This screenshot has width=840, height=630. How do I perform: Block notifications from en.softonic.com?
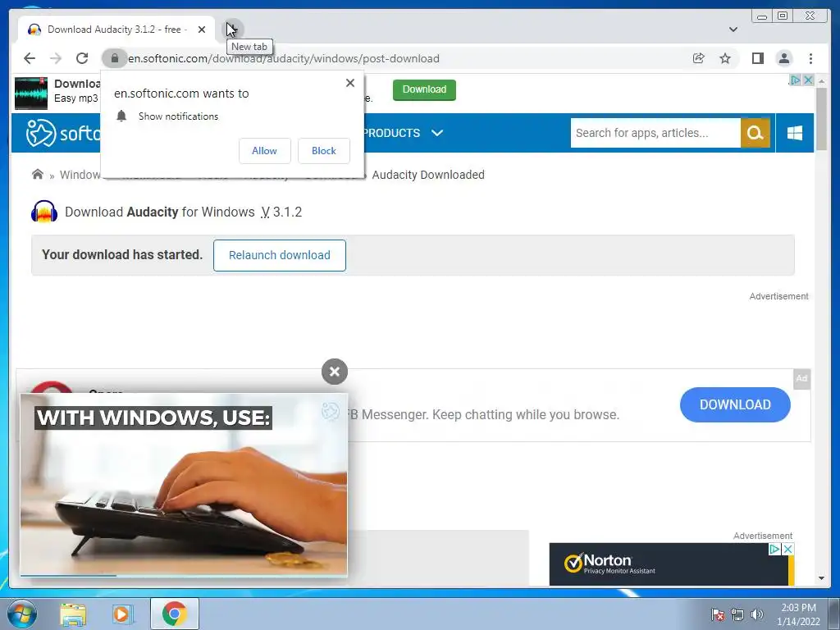pos(323,151)
